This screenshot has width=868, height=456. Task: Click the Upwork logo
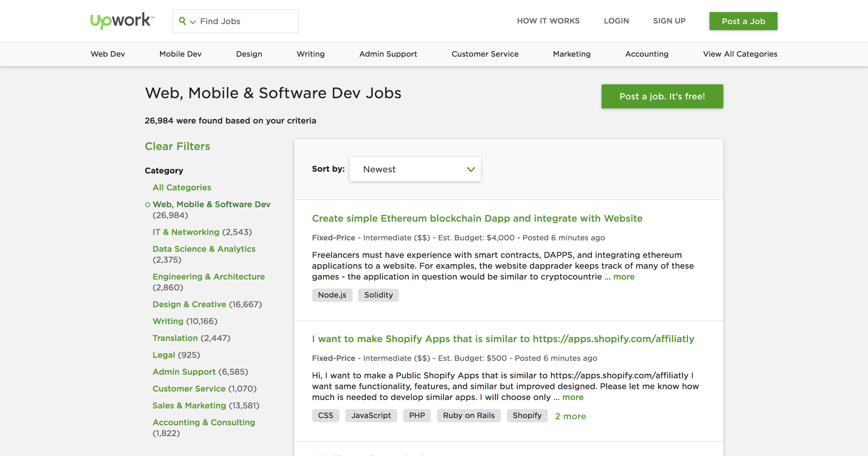click(x=122, y=20)
